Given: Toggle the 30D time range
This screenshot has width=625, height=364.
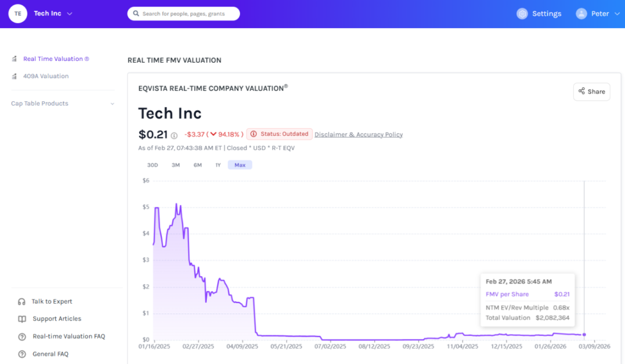Looking at the screenshot, I should click(154, 165).
